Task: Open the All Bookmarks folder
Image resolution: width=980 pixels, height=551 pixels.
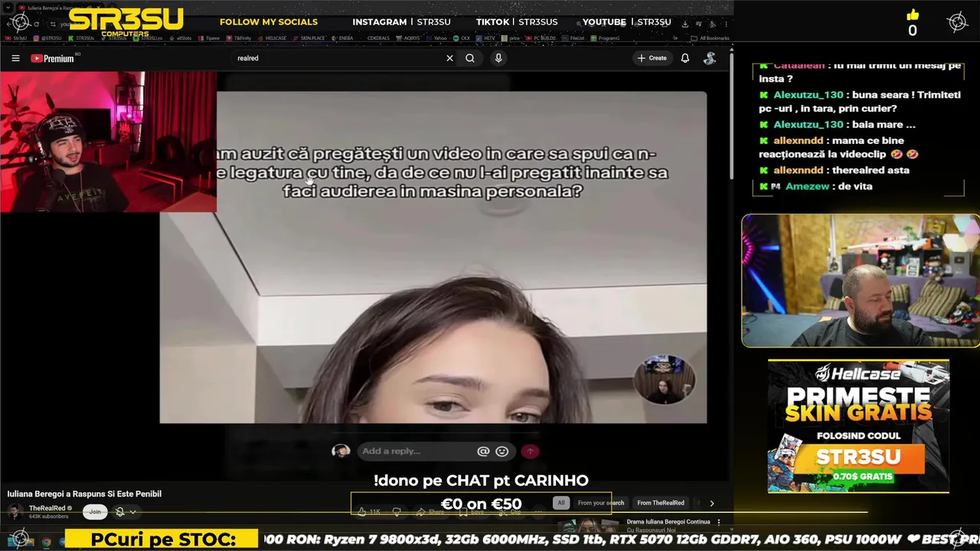Action: [710, 37]
